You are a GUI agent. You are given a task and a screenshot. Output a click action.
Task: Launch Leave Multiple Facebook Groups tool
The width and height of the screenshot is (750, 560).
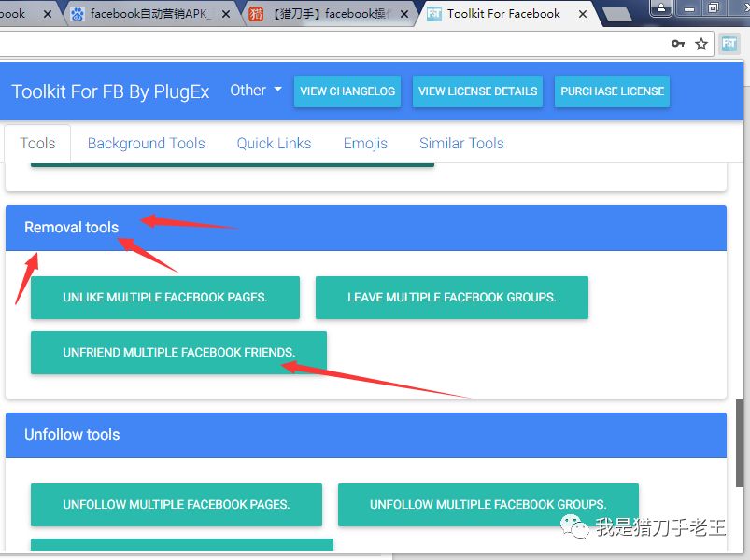point(451,298)
